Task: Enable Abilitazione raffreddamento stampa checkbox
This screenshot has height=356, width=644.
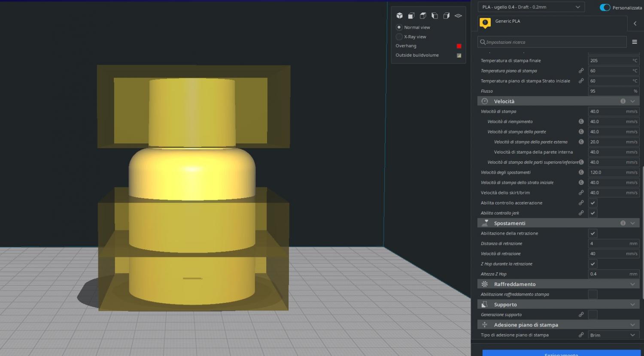Action: tap(592, 294)
